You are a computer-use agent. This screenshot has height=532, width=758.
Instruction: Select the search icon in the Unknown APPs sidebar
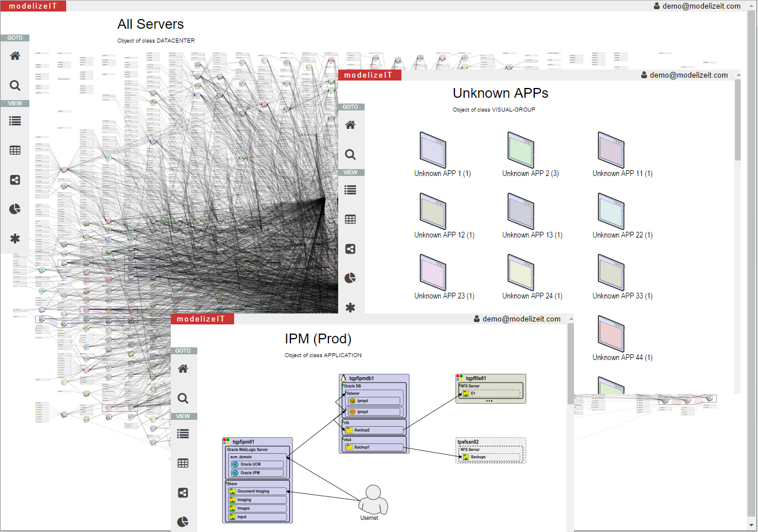click(x=351, y=154)
